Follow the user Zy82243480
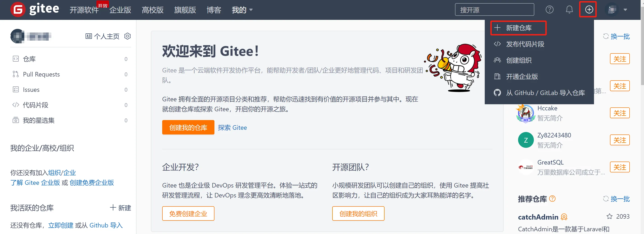644x234 pixels. coord(619,140)
